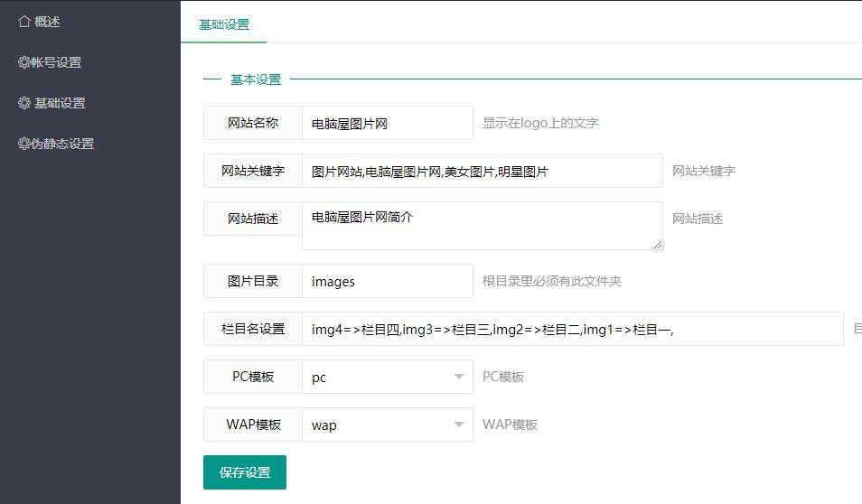Click the gear icon beside 帐号设置
862x504 pixels.
click(x=23, y=62)
